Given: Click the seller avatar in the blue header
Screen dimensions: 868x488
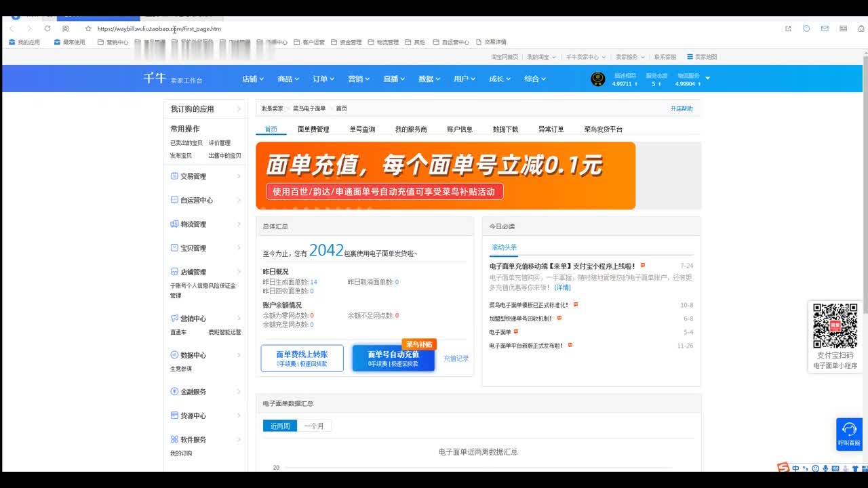Looking at the screenshot, I should click(597, 79).
